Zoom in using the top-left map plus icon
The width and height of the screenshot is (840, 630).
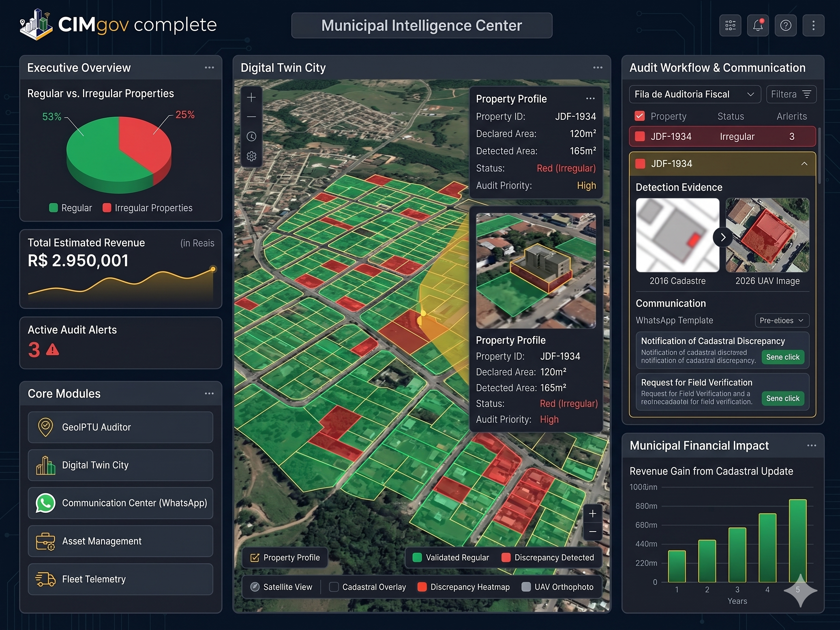[x=251, y=98]
